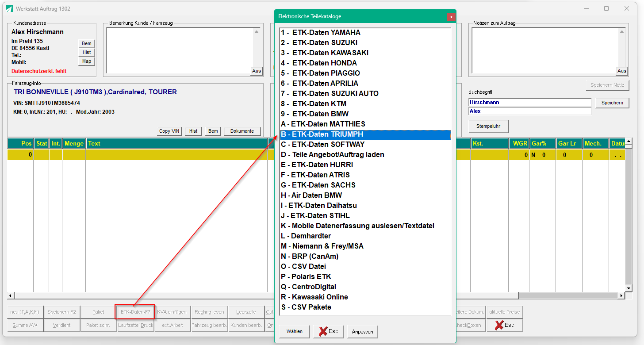Select I - ETK-Daten Daihatsu entry

coord(365,206)
